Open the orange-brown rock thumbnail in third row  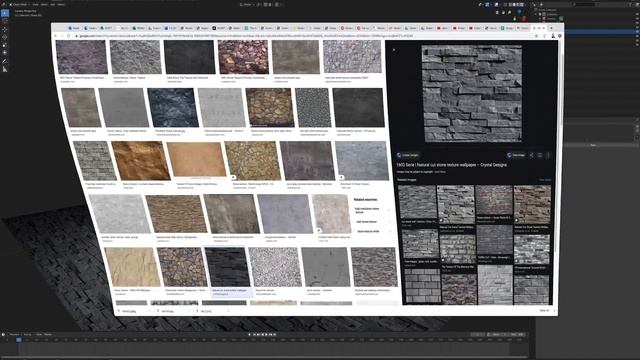pyautogui.click(x=141, y=161)
